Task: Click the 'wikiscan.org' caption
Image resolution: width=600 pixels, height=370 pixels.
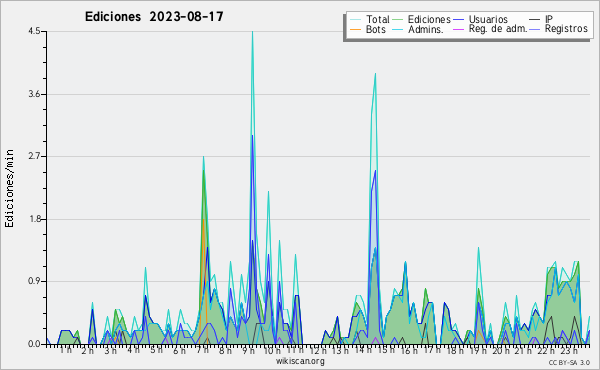Action: pyautogui.click(x=300, y=361)
